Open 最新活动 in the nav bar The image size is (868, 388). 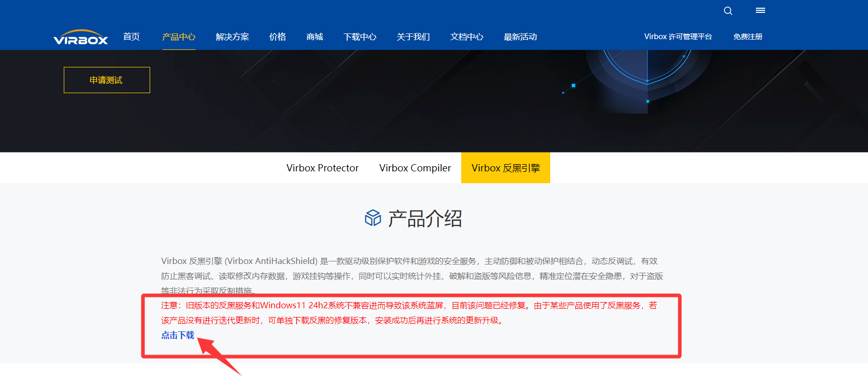pos(520,37)
